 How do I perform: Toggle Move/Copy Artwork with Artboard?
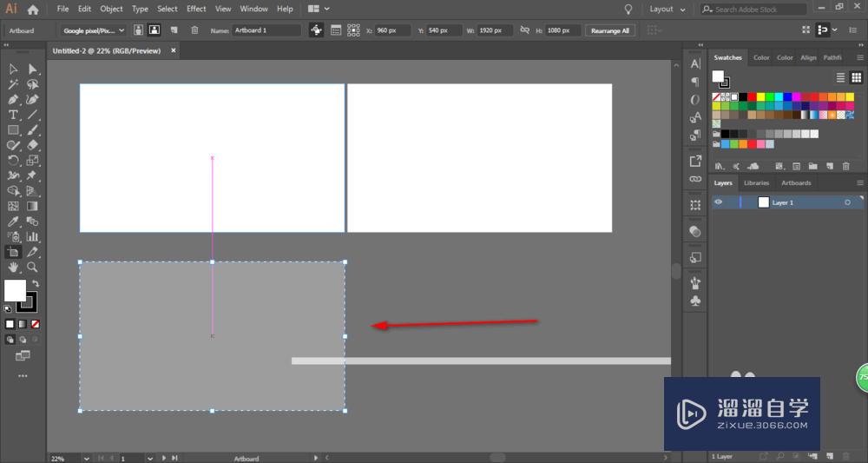(x=316, y=30)
